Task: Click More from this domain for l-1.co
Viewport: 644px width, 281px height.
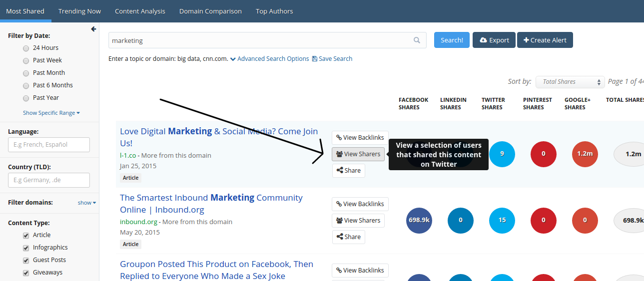Action: [x=176, y=155]
